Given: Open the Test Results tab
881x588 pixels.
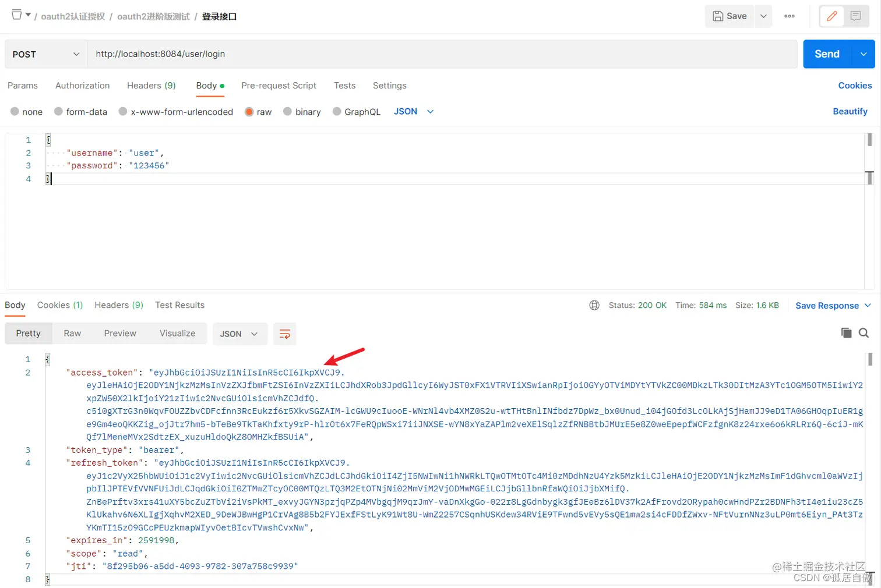Looking at the screenshot, I should click(179, 305).
